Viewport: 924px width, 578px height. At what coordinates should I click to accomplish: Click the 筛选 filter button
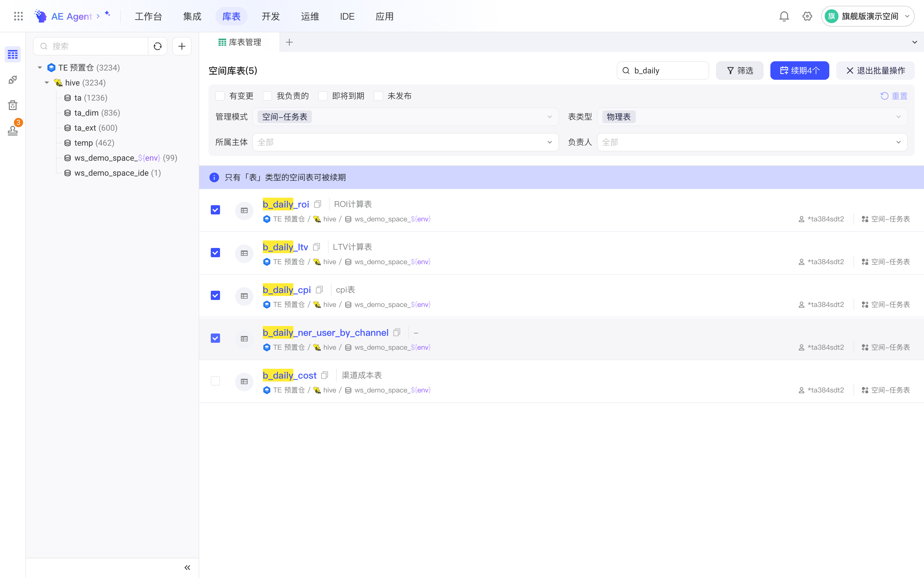[x=739, y=71]
